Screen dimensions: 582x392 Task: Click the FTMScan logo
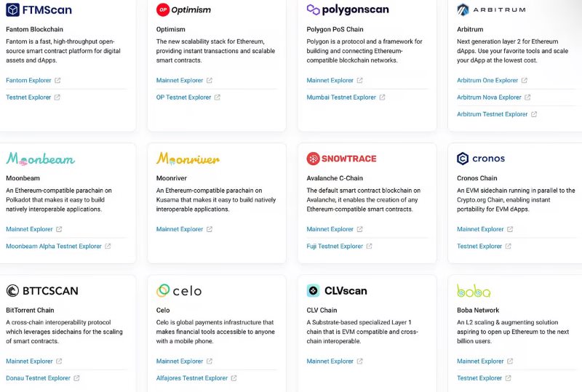pos(39,10)
